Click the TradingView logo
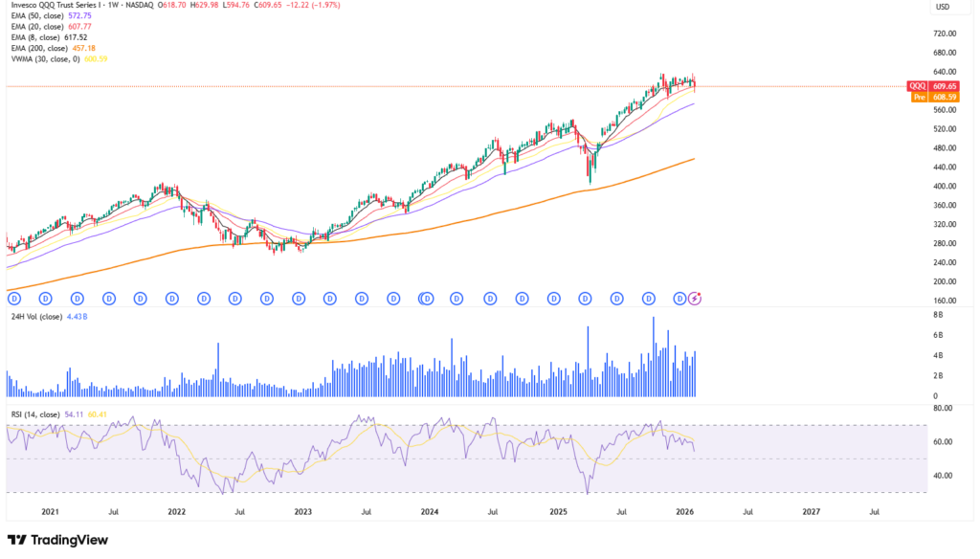This screenshot has height=559, width=980. tap(57, 540)
